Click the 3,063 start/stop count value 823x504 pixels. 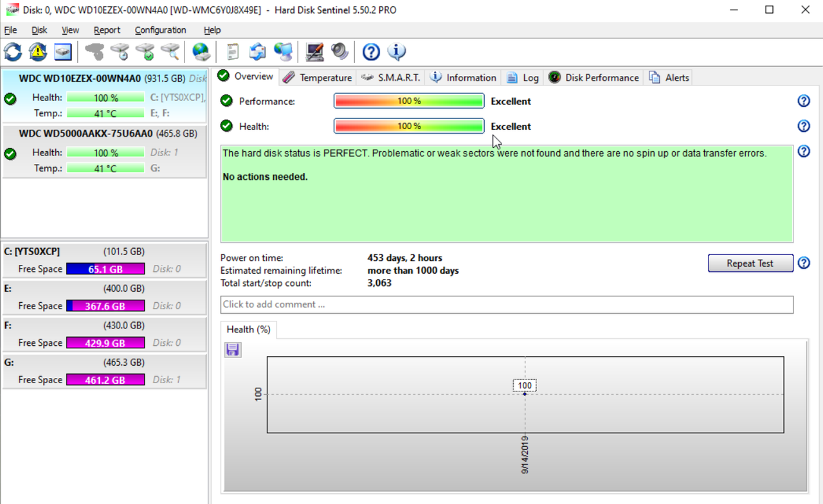[x=379, y=283]
